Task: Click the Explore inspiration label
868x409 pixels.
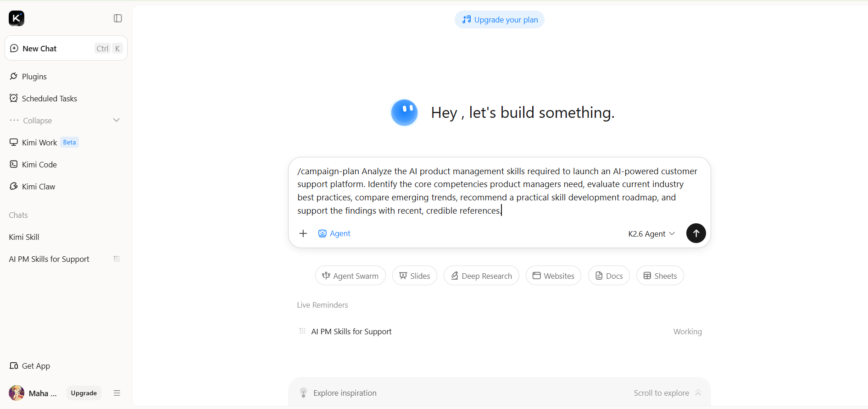Action: tap(345, 393)
